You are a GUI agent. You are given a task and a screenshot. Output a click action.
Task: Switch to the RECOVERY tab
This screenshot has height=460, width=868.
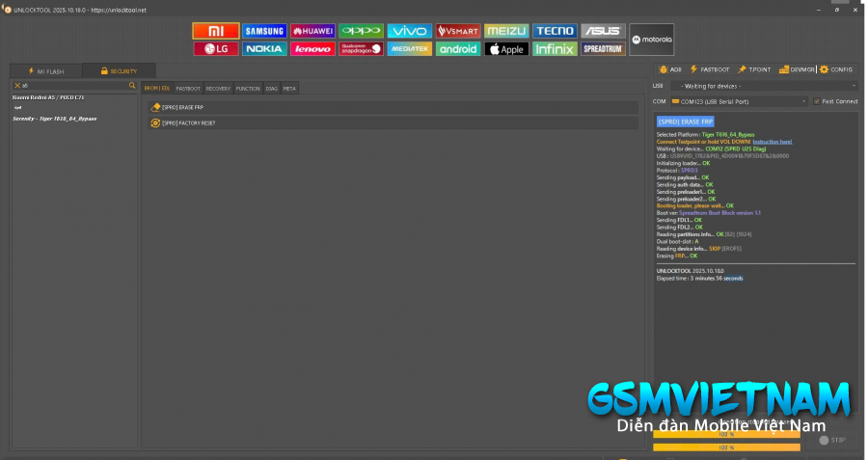[218, 88]
